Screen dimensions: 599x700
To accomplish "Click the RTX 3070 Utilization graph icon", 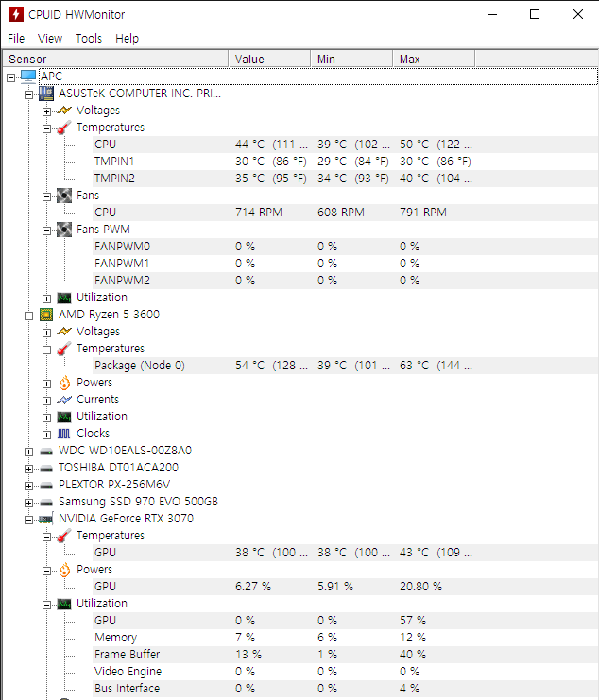I will [x=64, y=604].
